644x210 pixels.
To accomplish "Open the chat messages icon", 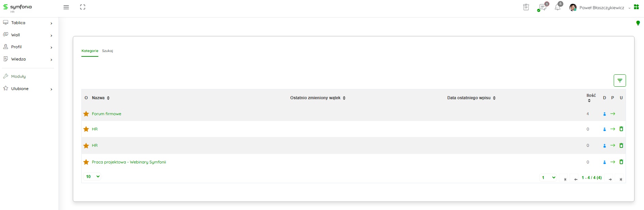I will [x=543, y=7].
